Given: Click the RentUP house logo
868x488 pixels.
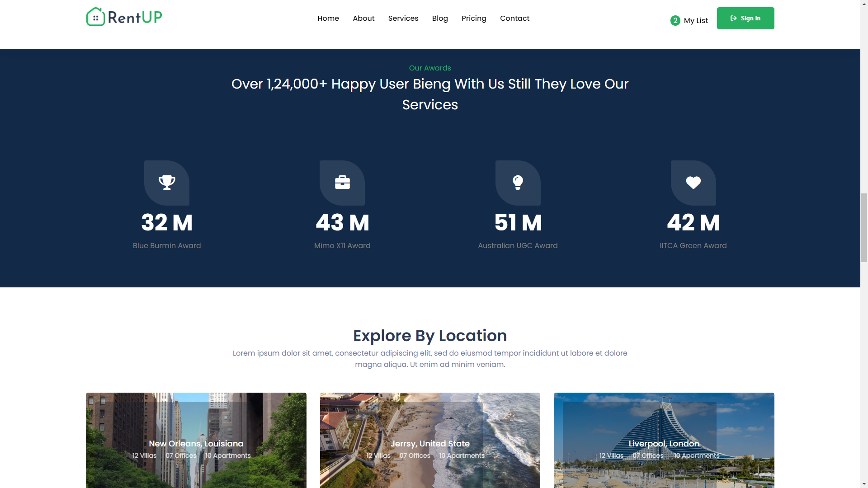Looking at the screenshot, I should [x=95, y=17].
